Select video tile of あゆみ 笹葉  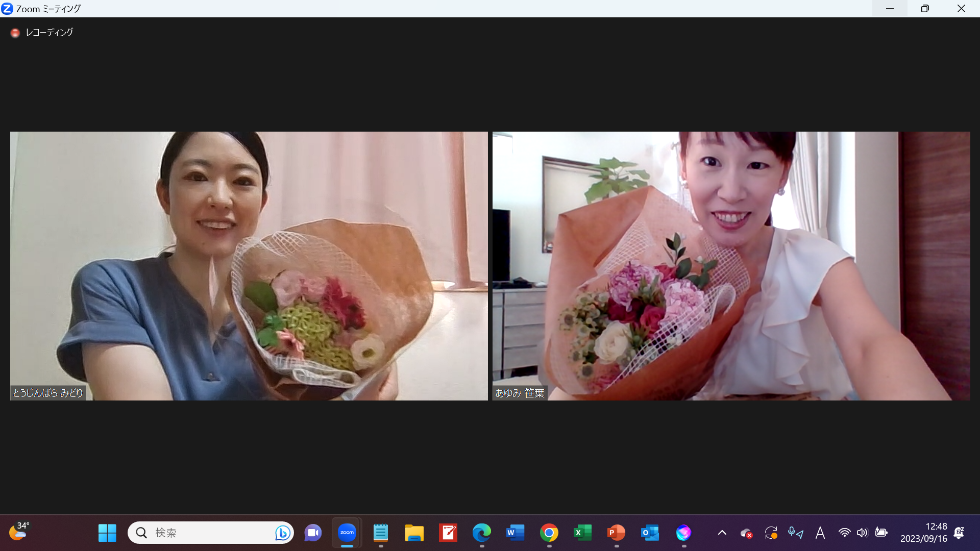click(731, 266)
